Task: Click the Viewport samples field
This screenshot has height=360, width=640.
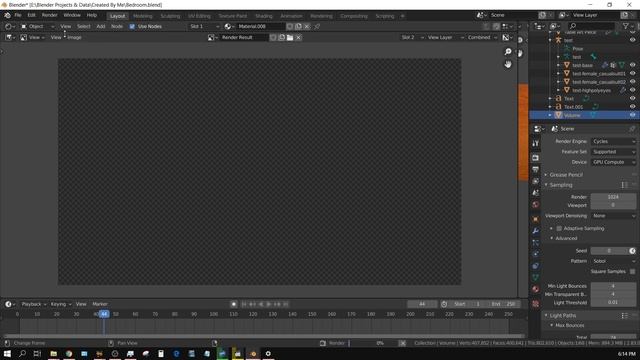Action: (x=613, y=205)
